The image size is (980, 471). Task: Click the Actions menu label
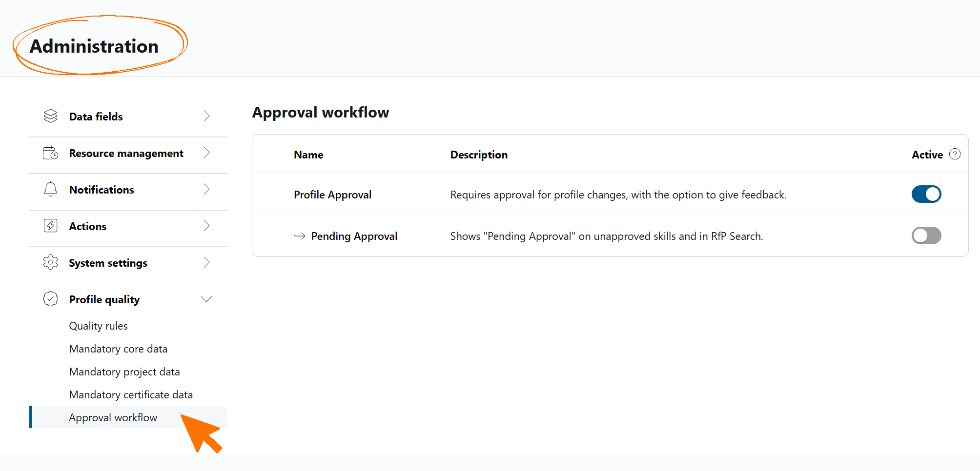[x=88, y=226]
